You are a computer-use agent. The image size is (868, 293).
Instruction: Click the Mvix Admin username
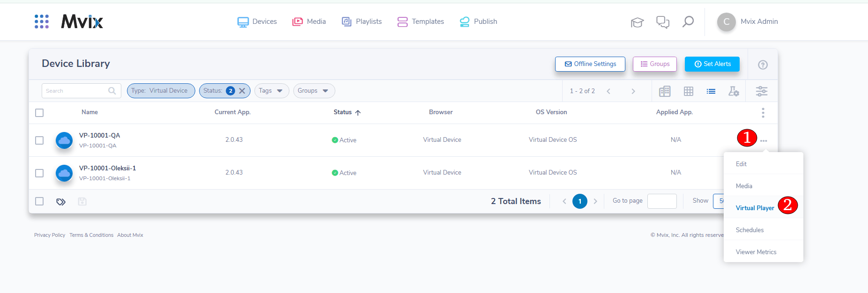[x=759, y=22]
